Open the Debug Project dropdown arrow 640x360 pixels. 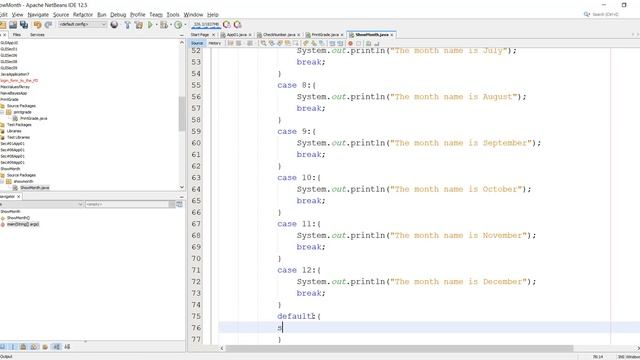(x=171, y=25)
